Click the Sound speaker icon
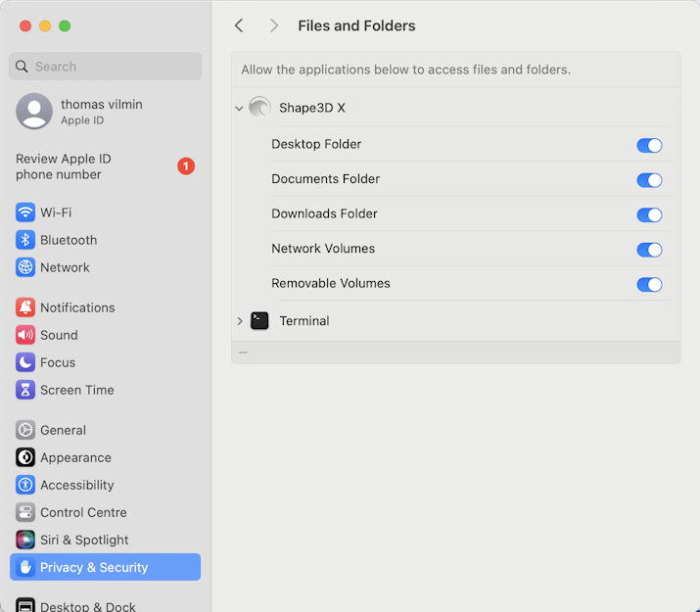The width and height of the screenshot is (700, 612). point(25,335)
